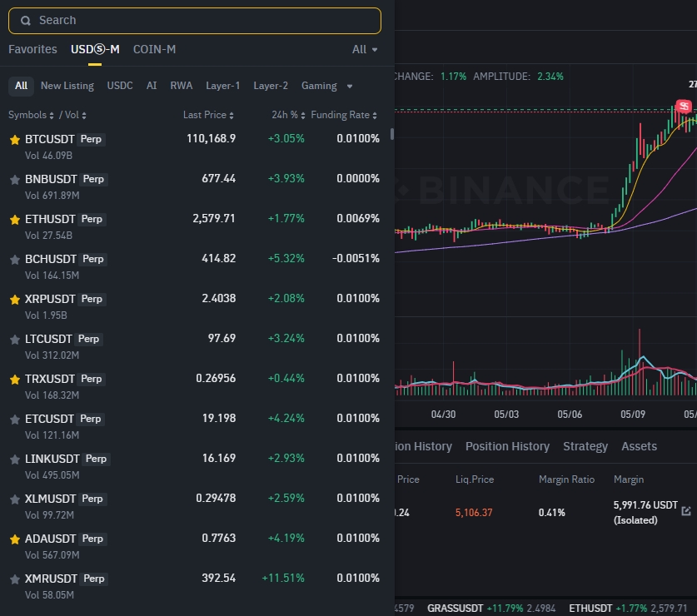Open the LINKUSDT Perp contract row
This screenshot has height=616, width=697.
pos(195,467)
